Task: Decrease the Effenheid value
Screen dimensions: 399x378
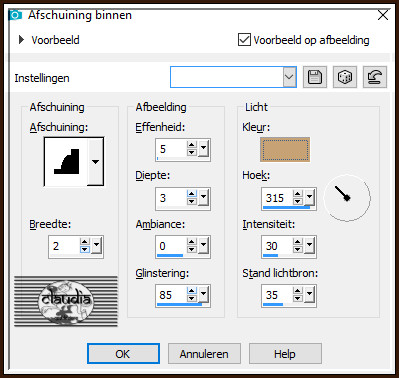Action: coord(192,152)
